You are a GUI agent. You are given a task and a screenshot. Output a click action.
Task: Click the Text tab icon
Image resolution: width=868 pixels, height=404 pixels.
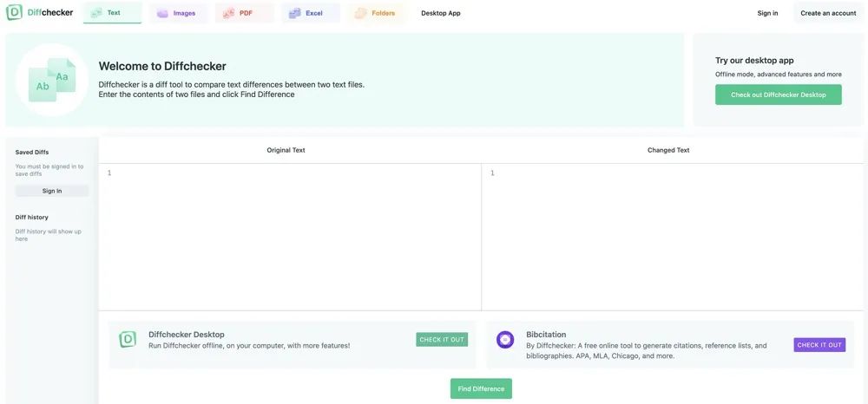[96, 13]
